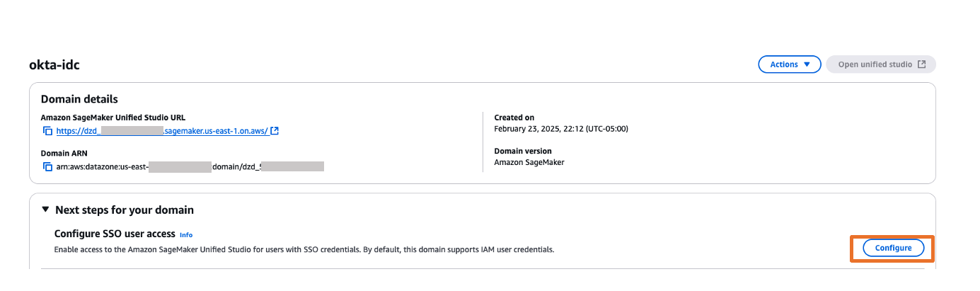Click the Configure button for SSO access
The image size is (980, 291).
tap(893, 248)
